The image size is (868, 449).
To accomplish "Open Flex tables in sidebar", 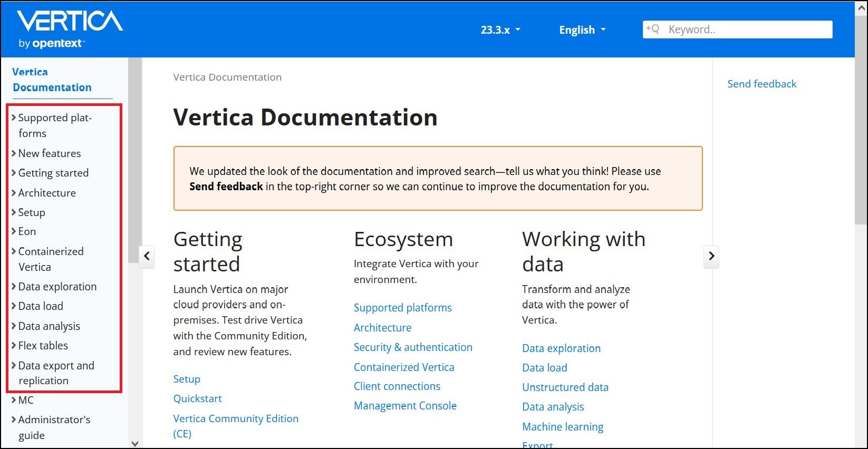I will click(43, 346).
